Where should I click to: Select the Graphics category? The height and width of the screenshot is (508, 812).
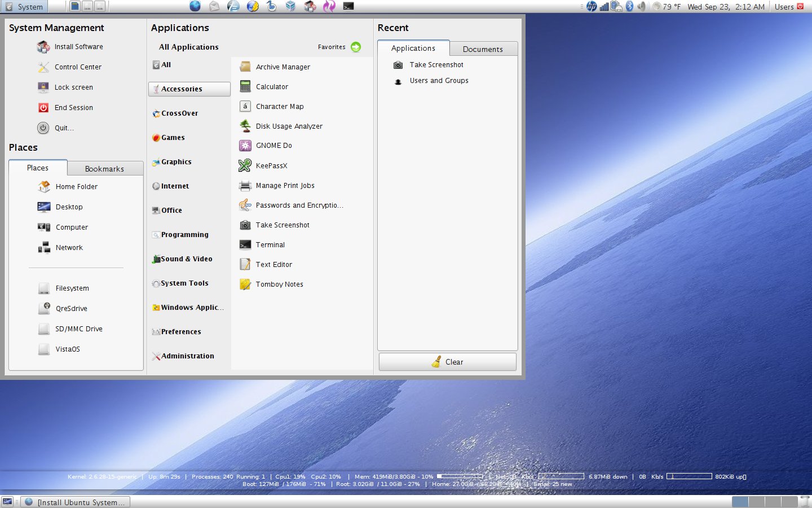coord(189,162)
